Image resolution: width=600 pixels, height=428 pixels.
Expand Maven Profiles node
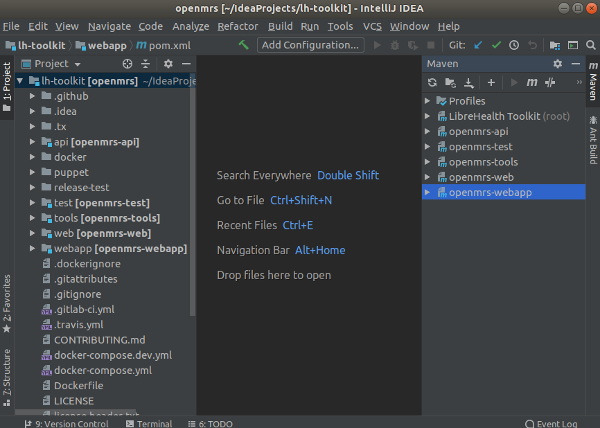(427, 101)
